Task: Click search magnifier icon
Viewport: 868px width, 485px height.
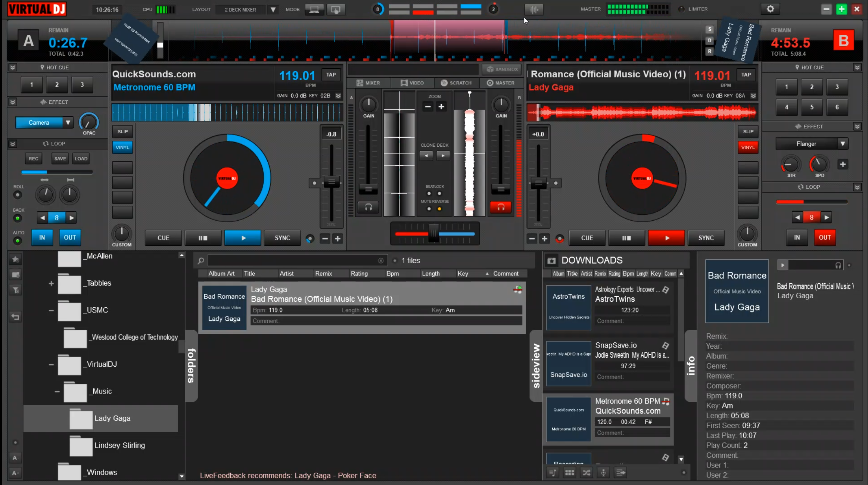Action: (201, 261)
